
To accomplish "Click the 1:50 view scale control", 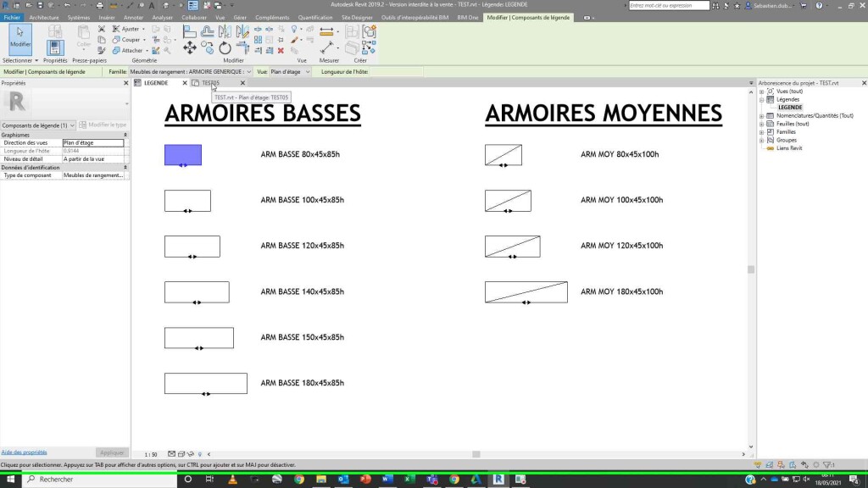I will (151, 454).
